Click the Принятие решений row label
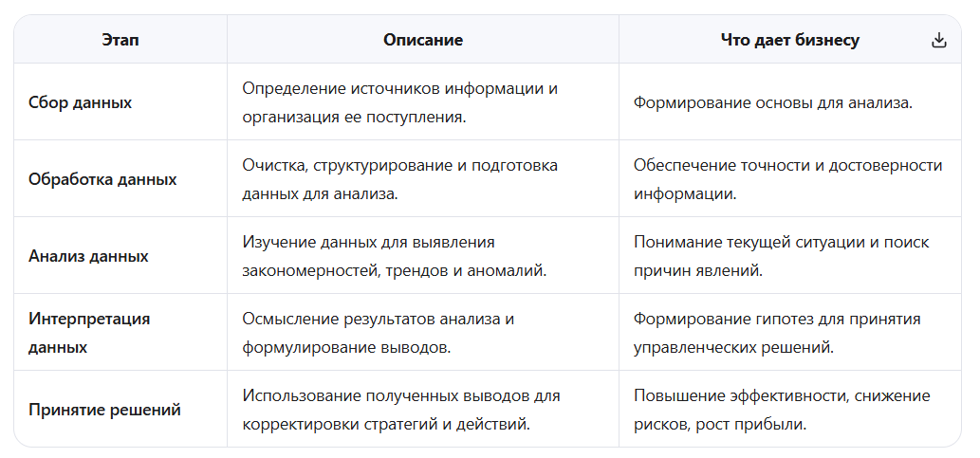The width and height of the screenshot is (980, 458). click(104, 410)
